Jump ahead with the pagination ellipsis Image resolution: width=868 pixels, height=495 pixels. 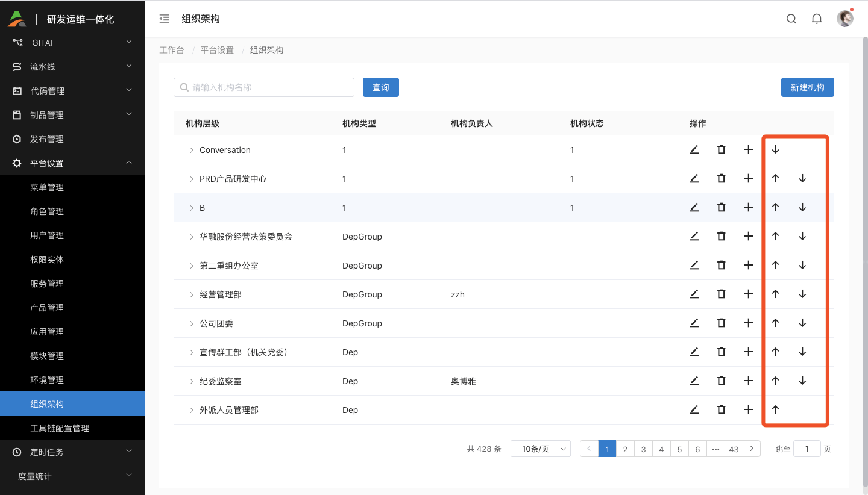(x=715, y=449)
